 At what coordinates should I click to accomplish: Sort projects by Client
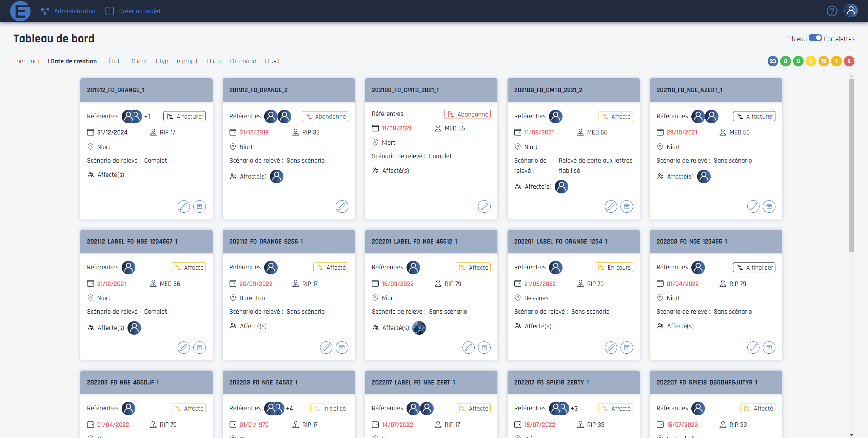tap(139, 61)
